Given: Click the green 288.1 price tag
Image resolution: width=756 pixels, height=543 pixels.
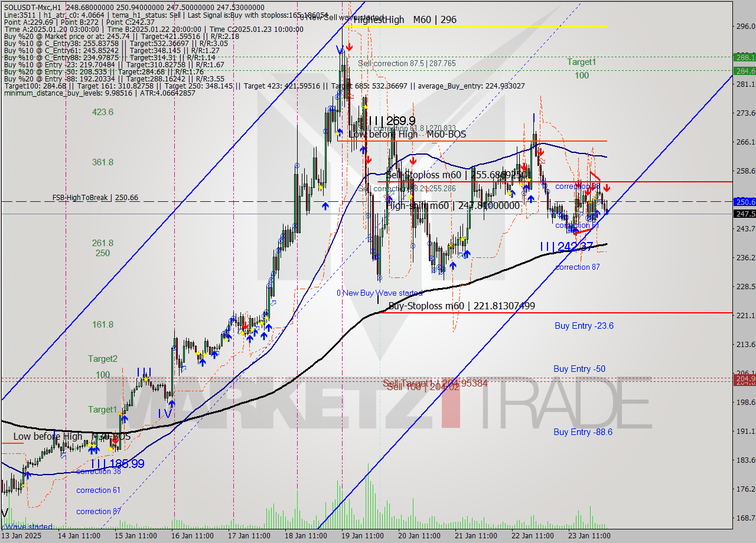Looking at the screenshot, I should pyautogui.click(x=744, y=57).
